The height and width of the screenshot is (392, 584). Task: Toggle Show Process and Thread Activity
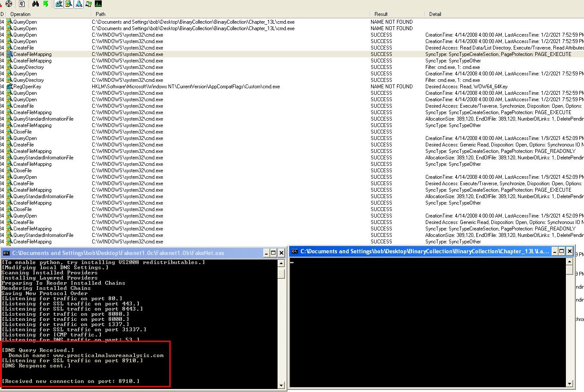(x=88, y=4)
